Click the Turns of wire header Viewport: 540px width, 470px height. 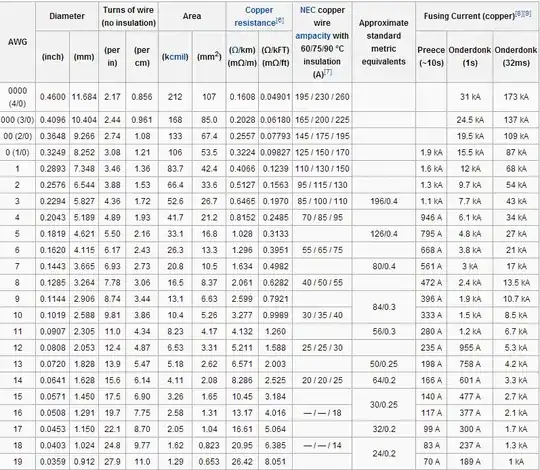128,16
